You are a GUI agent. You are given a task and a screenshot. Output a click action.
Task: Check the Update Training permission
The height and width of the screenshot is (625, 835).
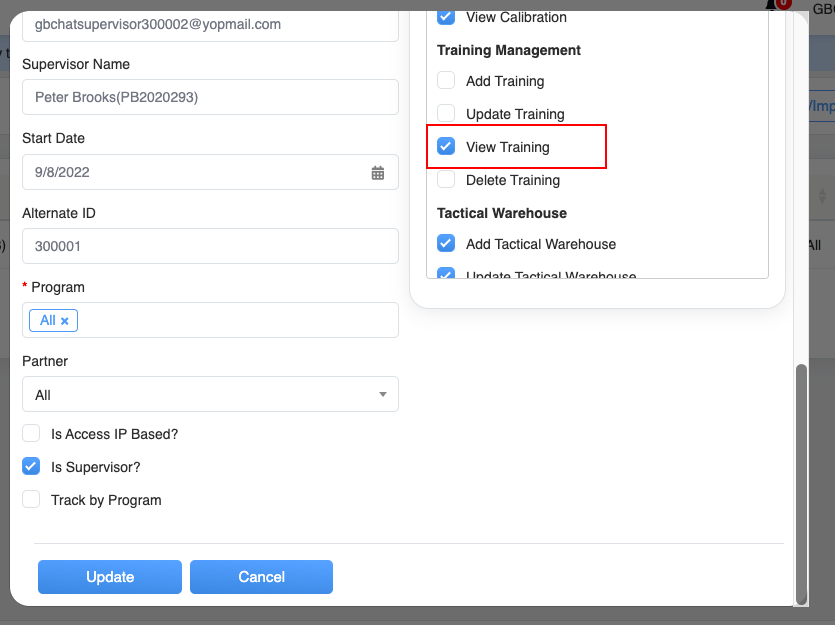[446, 114]
